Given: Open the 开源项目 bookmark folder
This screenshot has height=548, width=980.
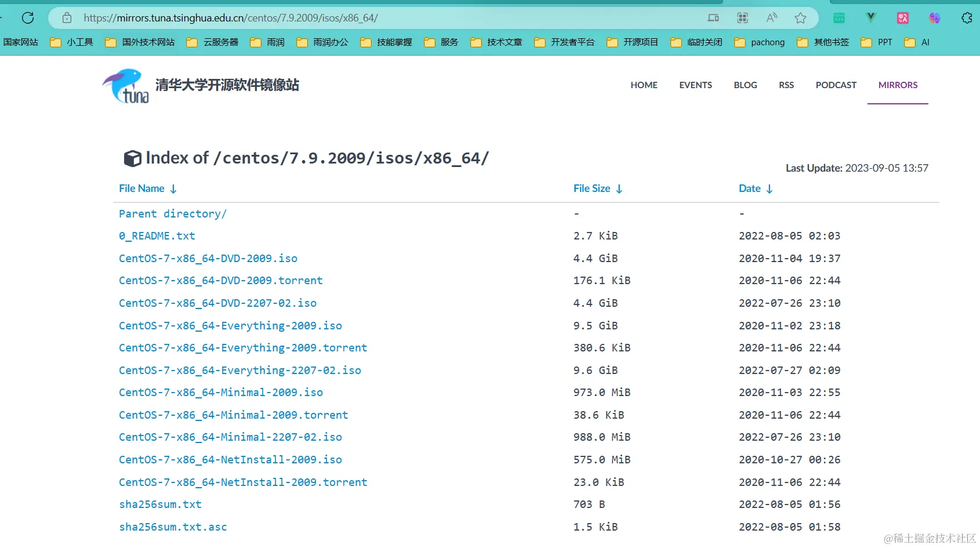Looking at the screenshot, I should [633, 42].
